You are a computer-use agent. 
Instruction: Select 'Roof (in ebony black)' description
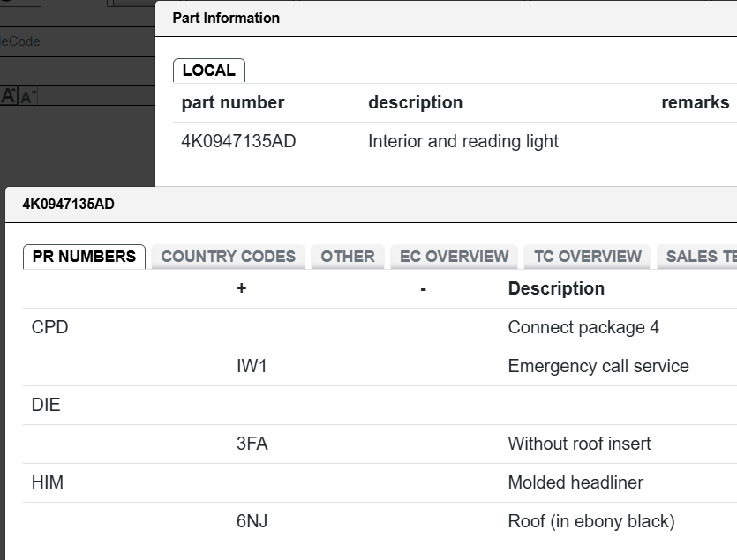tap(591, 521)
